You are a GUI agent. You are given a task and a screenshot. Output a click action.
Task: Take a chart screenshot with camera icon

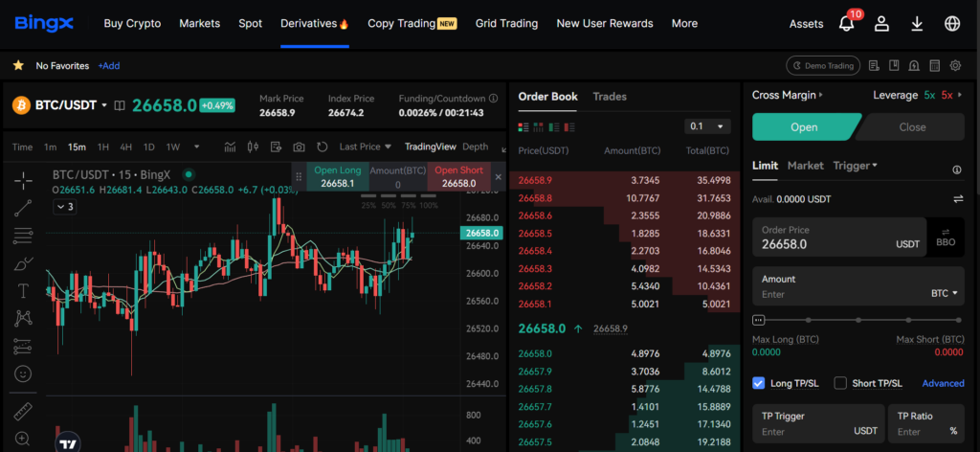click(299, 147)
